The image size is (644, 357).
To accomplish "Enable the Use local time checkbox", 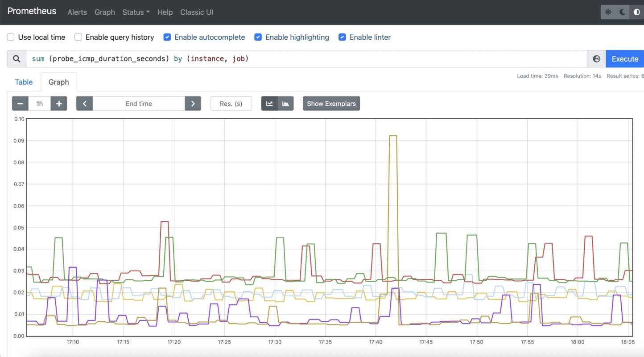I will click(x=11, y=37).
